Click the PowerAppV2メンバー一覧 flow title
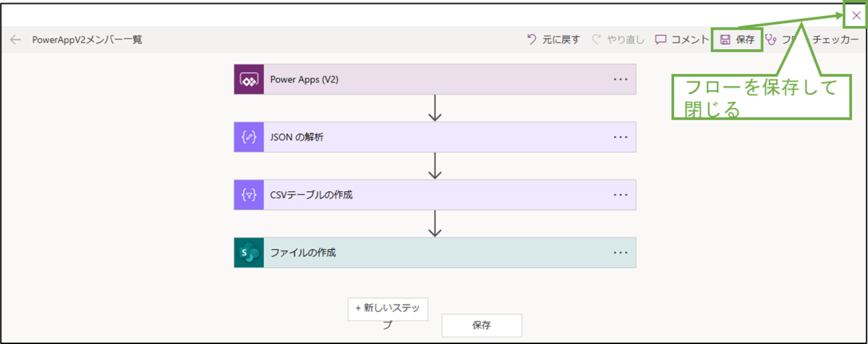The image size is (868, 344). (87, 40)
